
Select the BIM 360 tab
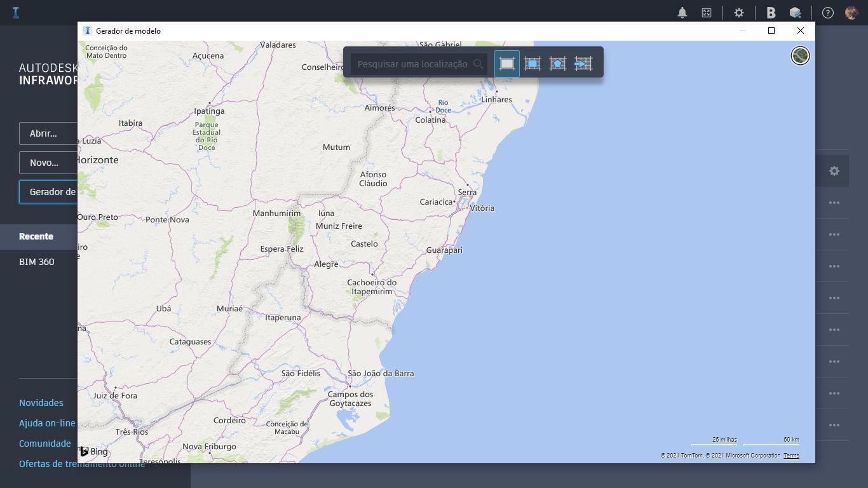pos(37,262)
